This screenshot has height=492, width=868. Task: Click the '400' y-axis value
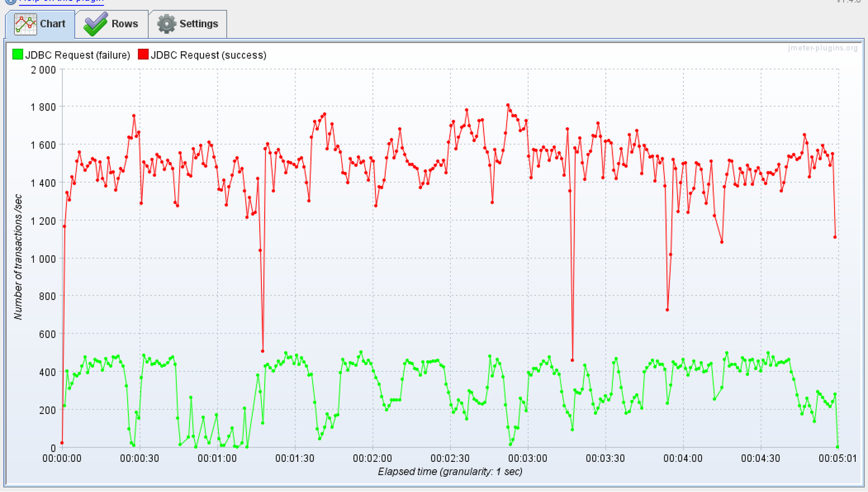(48, 372)
